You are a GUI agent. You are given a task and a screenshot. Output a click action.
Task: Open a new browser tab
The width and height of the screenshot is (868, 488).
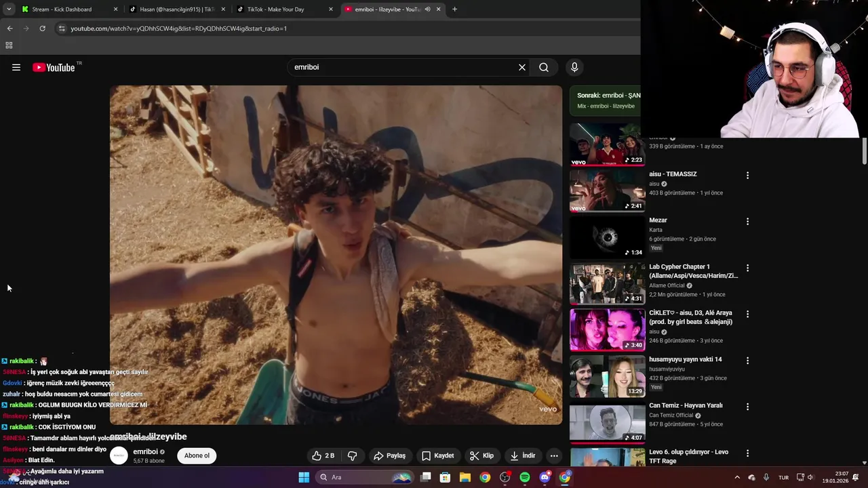(x=454, y=9)
